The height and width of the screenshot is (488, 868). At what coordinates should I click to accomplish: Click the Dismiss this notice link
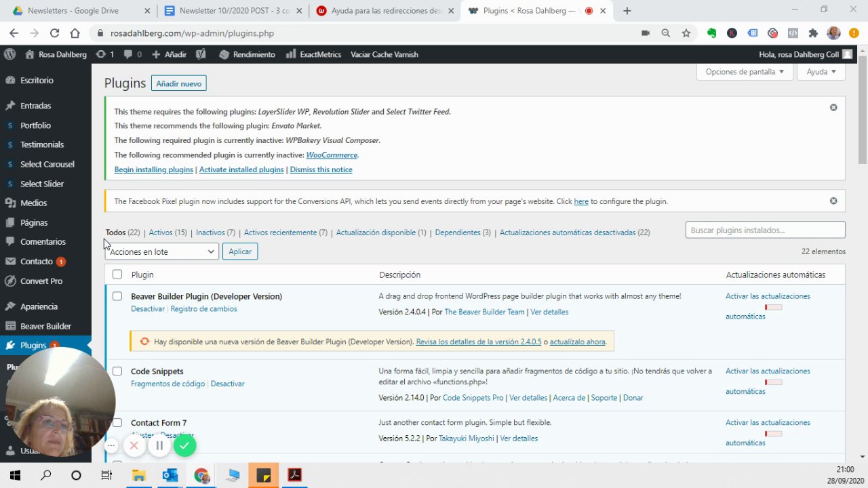click(x=321, y=169)
